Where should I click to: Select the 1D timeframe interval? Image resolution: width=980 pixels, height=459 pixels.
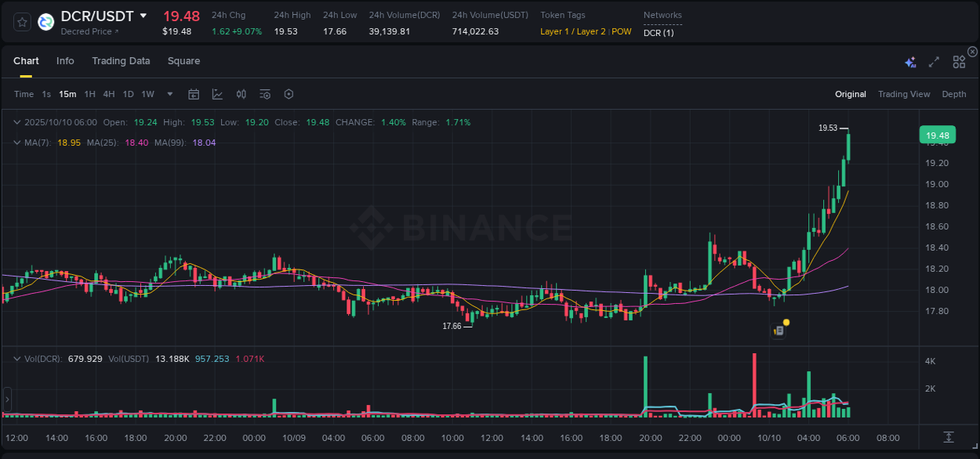(x=128, y=94)
